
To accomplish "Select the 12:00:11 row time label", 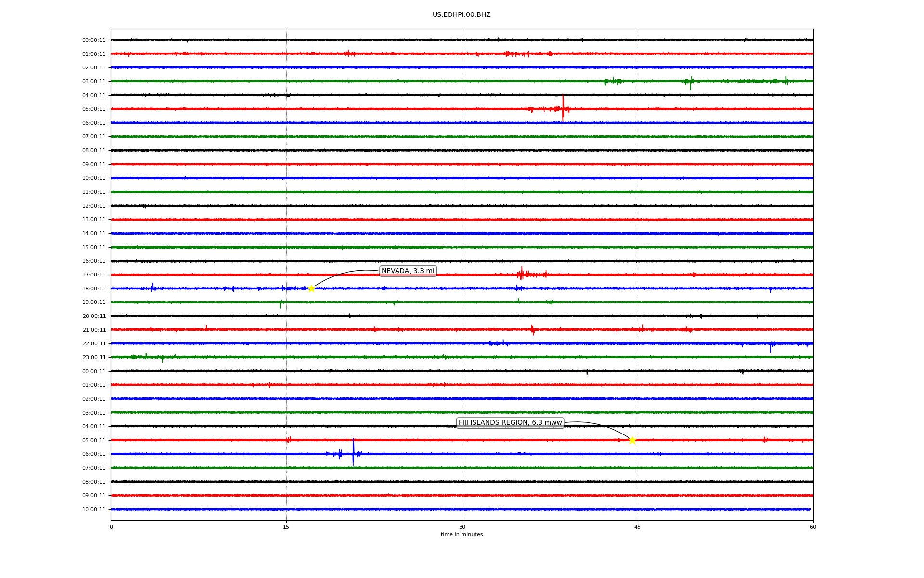I will coord(94,206).
